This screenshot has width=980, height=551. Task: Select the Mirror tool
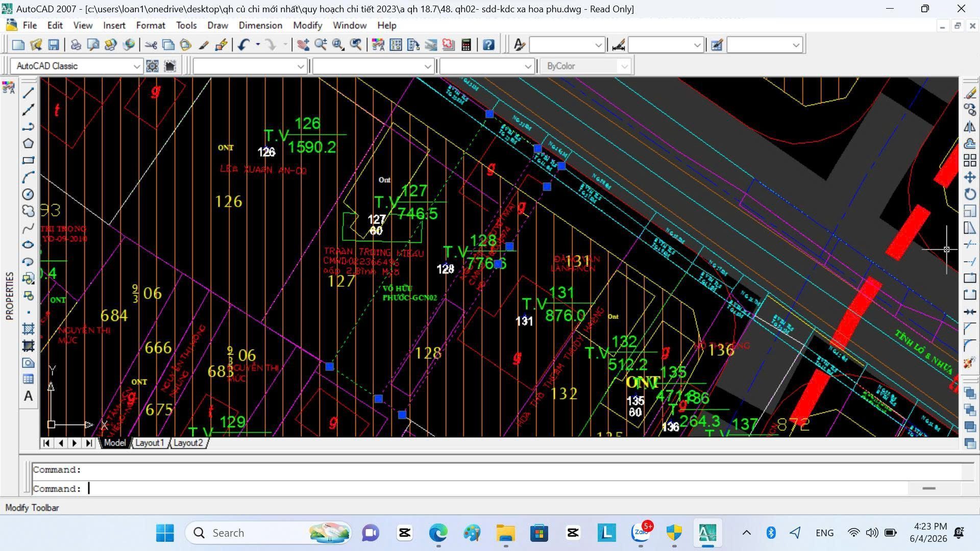tap(970, 127)
